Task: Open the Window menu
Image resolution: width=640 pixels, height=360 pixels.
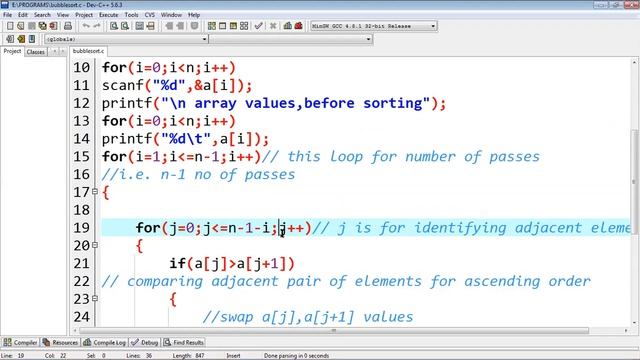Action: 171,15
